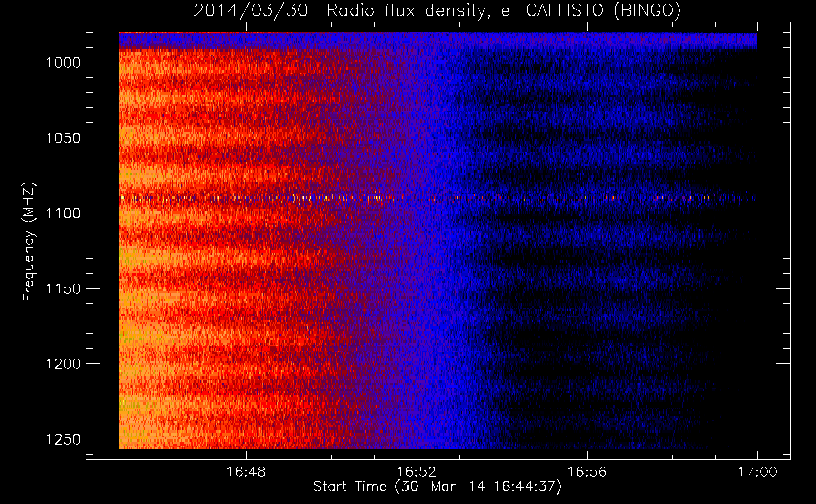Select the 1200 frequency axis label
Screen dimensions: 816x504
(x=63, y=364)
